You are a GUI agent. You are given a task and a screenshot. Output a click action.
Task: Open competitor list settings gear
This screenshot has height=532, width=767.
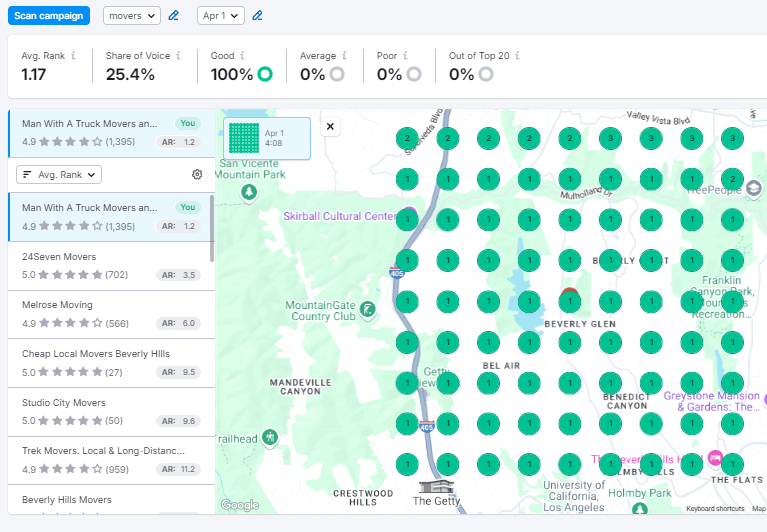click(x=197, y=175)
